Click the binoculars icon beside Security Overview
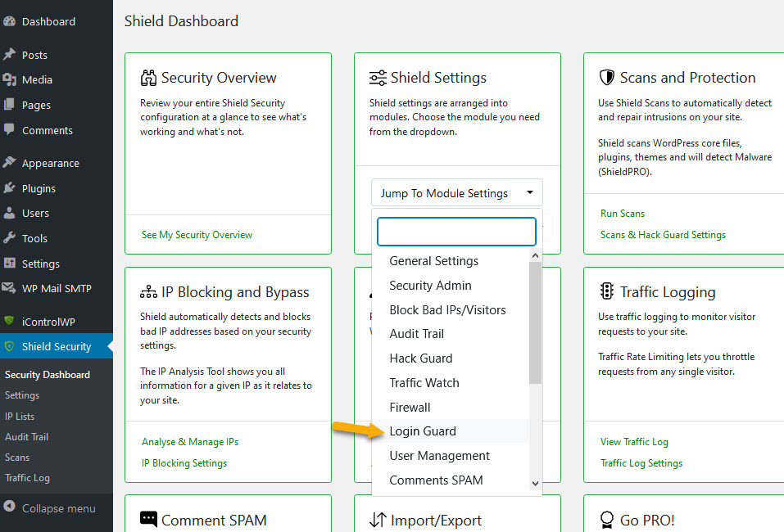Image resolution: width=784 pixels, height=532 pixels. (x=148, y=78)
